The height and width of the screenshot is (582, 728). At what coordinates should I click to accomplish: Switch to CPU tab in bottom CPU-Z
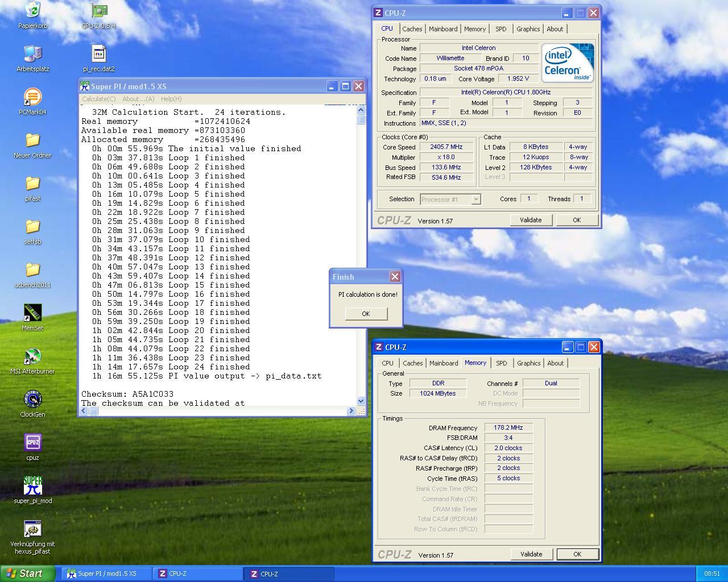click(388, 363)
